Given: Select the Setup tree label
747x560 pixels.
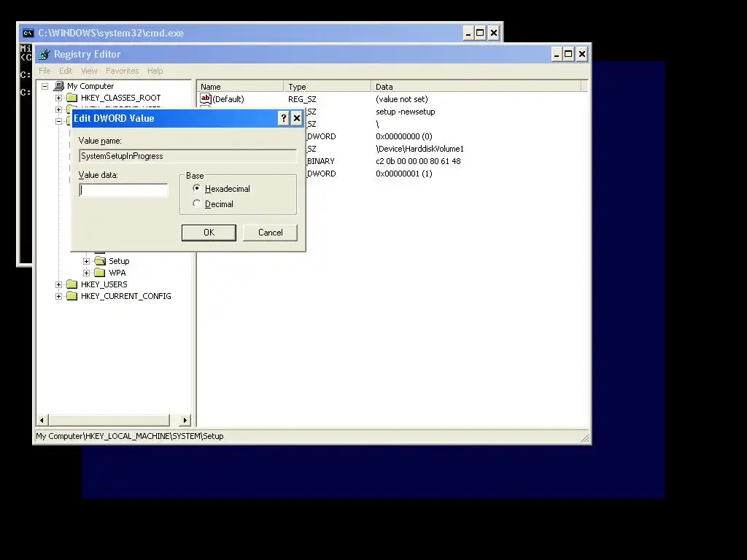Looking at the screenshot, I should [119, 261].
